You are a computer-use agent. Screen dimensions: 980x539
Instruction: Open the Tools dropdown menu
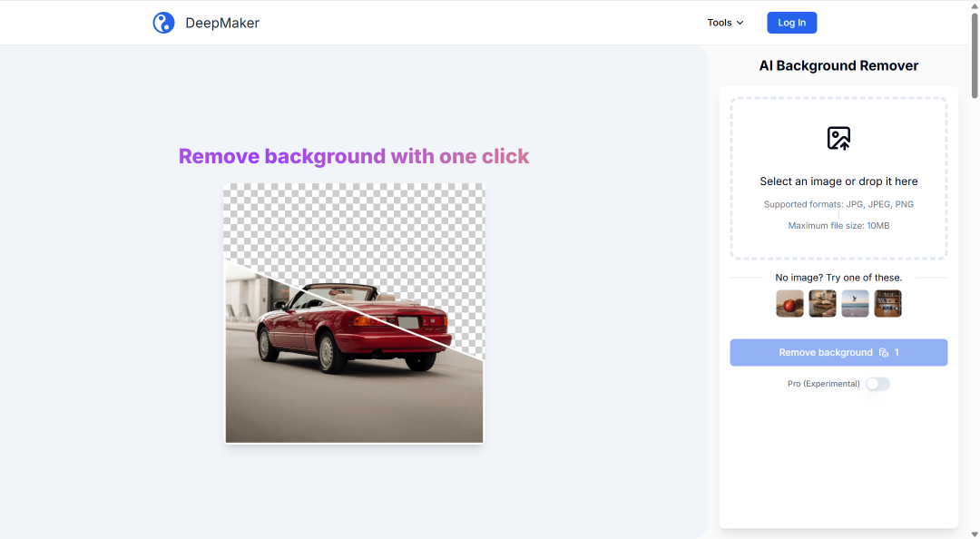coord(725,23)
